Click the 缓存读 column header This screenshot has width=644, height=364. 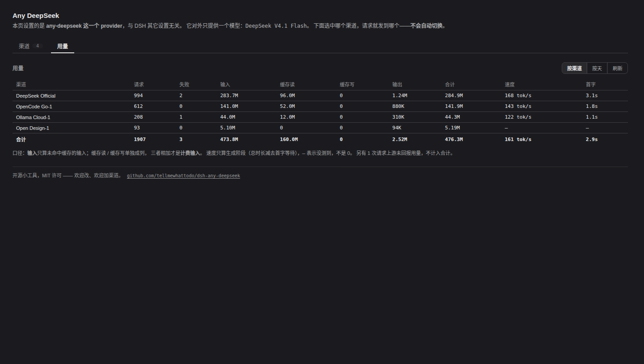point(287,85)
